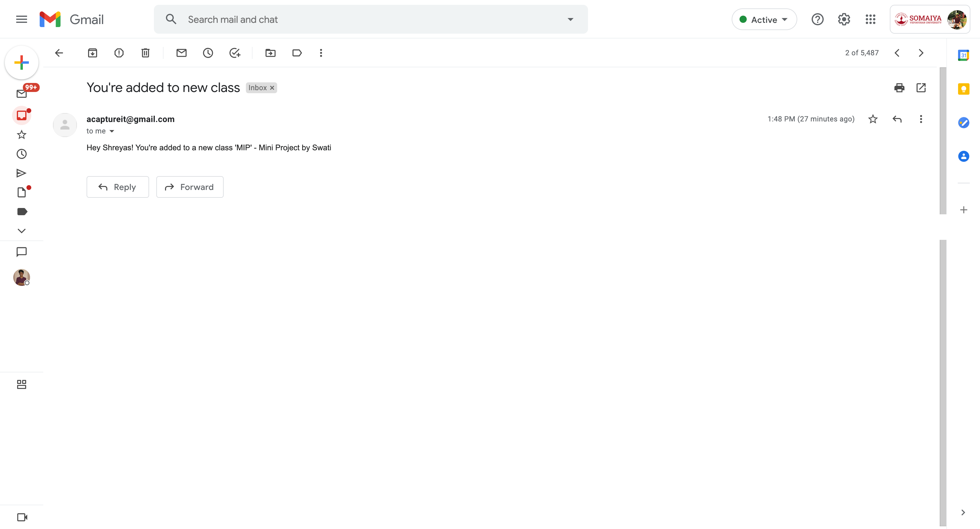The width and height of the screenshot is (980, 529).
Task: Remove the Inbox label from this email
Action: pos(272,88)
